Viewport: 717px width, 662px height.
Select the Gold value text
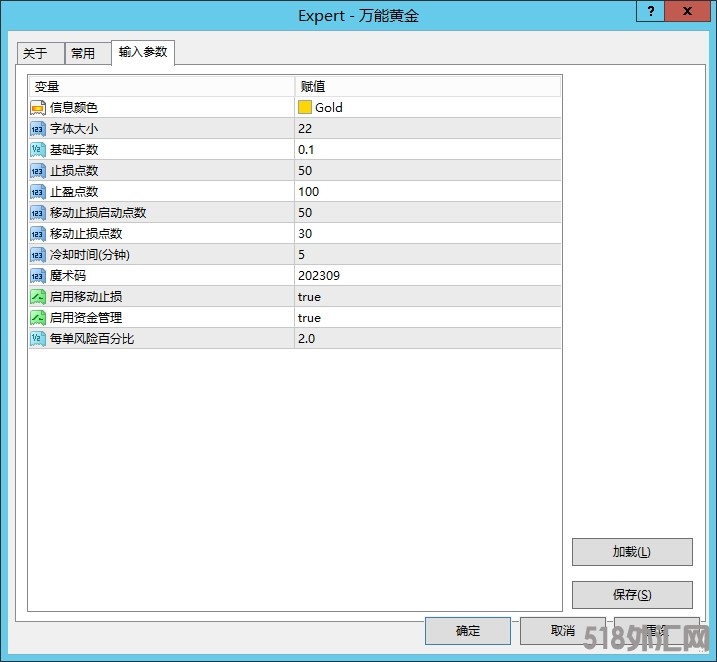[x=329, y=108]
